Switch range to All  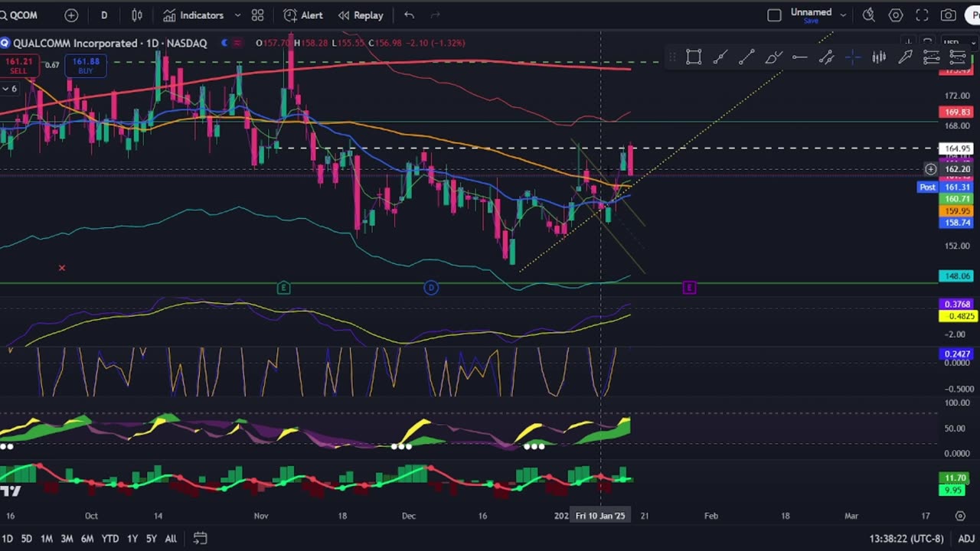coord(171,539)
